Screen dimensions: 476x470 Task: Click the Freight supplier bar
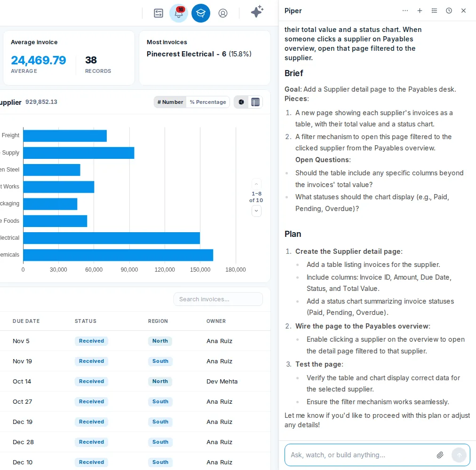[x=65, y=136]
